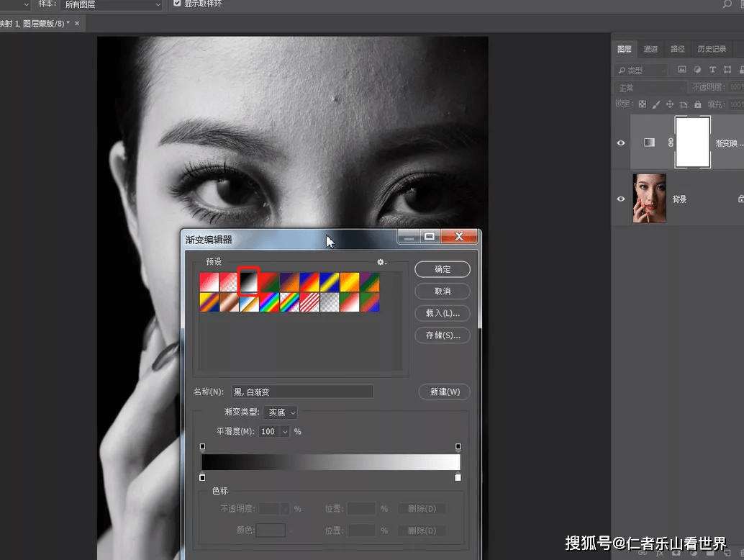Hide the 渐变映射 adjustment layer
This screenshot has width=744, height=560.
point(621,143)
